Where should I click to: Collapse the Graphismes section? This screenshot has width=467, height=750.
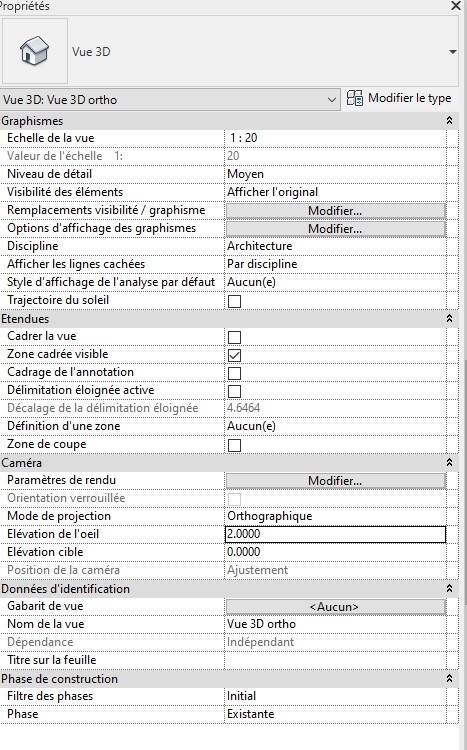[x=449, y=121]
